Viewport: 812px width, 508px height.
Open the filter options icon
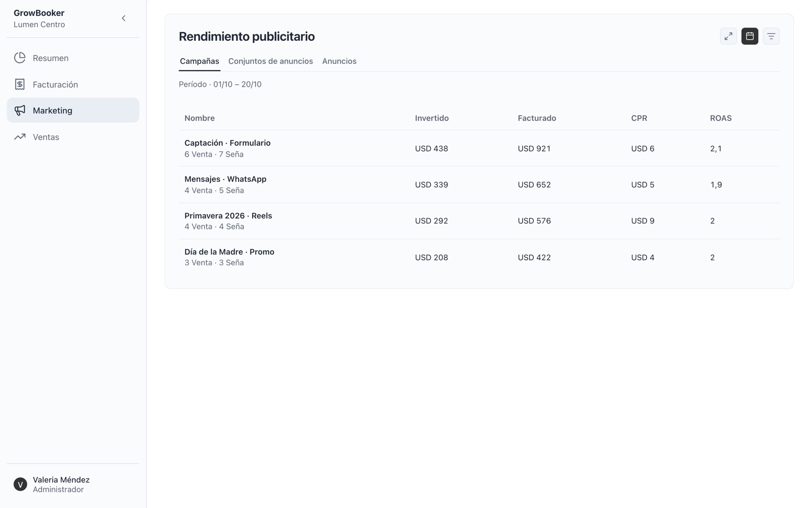pyautogui.click(x=771, y=36)
